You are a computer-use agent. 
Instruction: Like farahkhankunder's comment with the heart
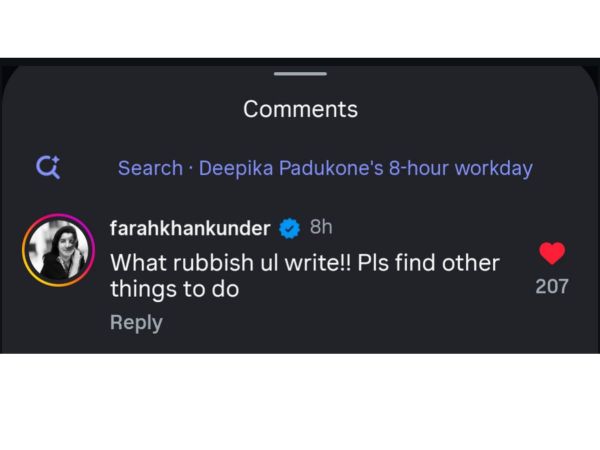pyautogui.click(x=552, y=253)
